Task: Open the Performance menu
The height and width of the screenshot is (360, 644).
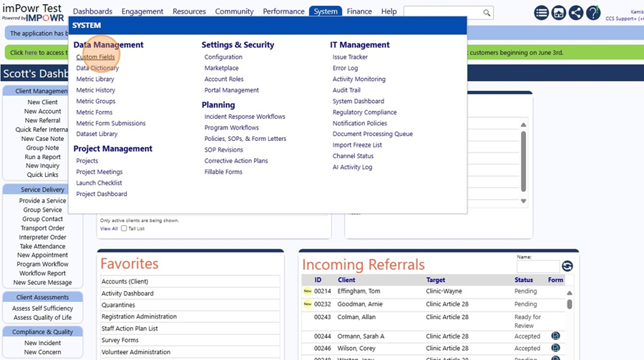Action: pos(284,11)
